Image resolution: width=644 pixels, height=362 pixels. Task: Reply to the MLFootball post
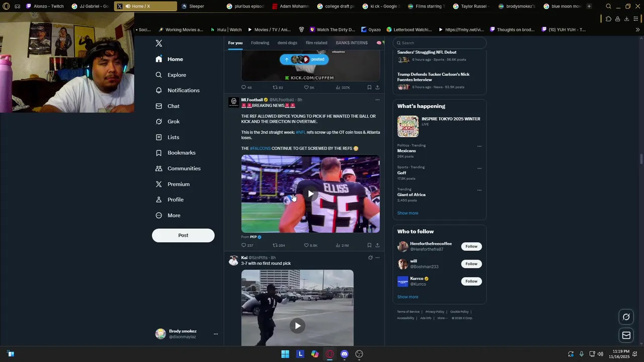247,245
